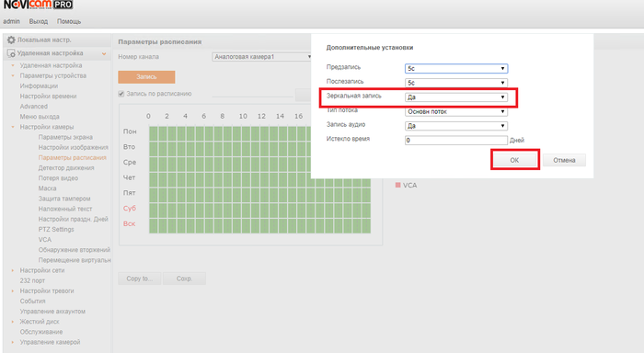Click the Суб row in schedule grid
The height and width of the screenshot is (353, 644).
[x=259, y=211]
